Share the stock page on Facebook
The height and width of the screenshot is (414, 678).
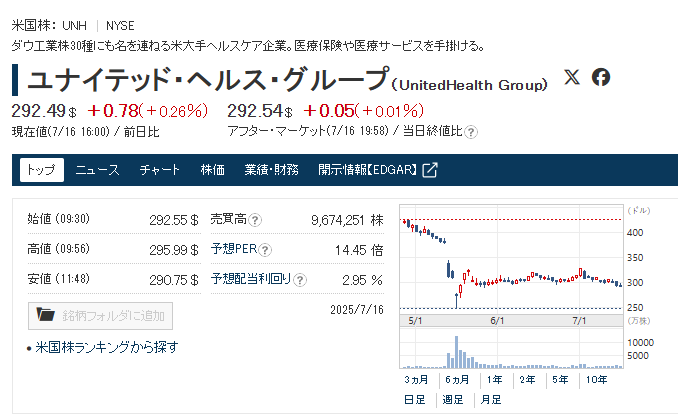tap(601, 77)
